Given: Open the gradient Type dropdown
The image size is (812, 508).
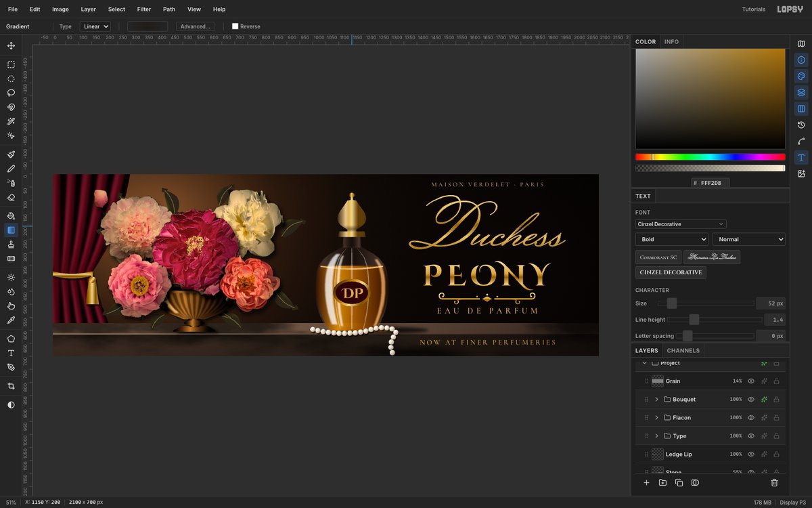Looking at the screenshot, I should tap(95, 26).
